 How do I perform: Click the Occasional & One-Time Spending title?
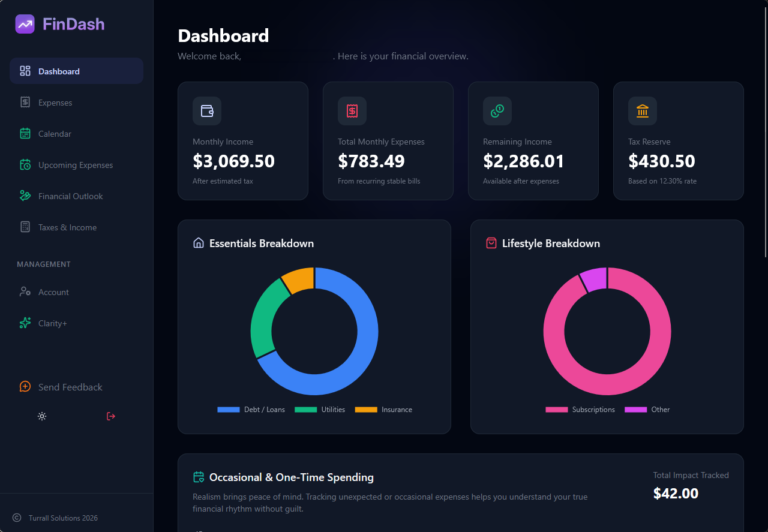pos(292,477)
